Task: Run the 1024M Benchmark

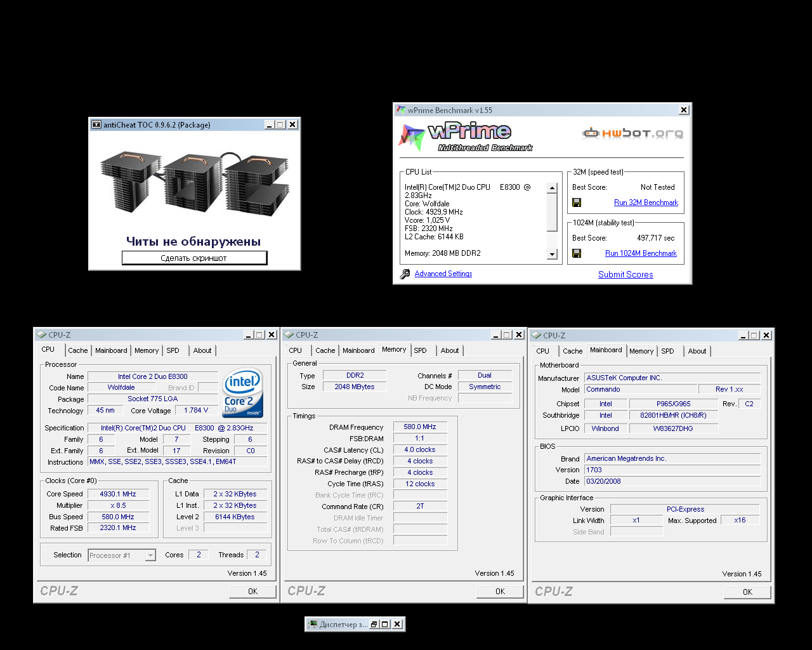Action: point(641,253)
